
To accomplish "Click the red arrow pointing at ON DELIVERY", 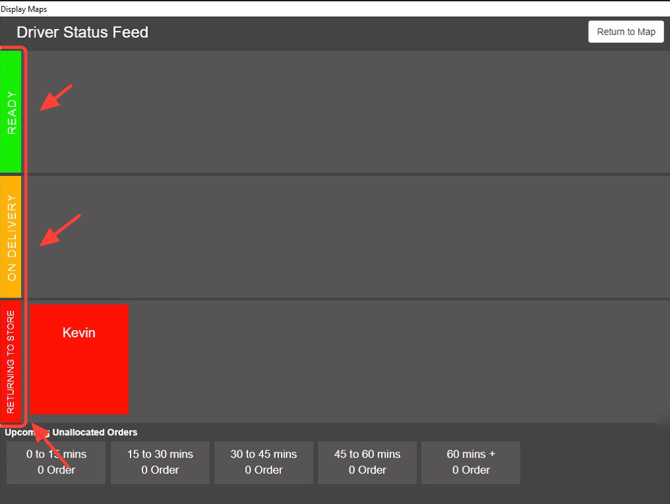I will pyautogui.click(x=60, y=230).
